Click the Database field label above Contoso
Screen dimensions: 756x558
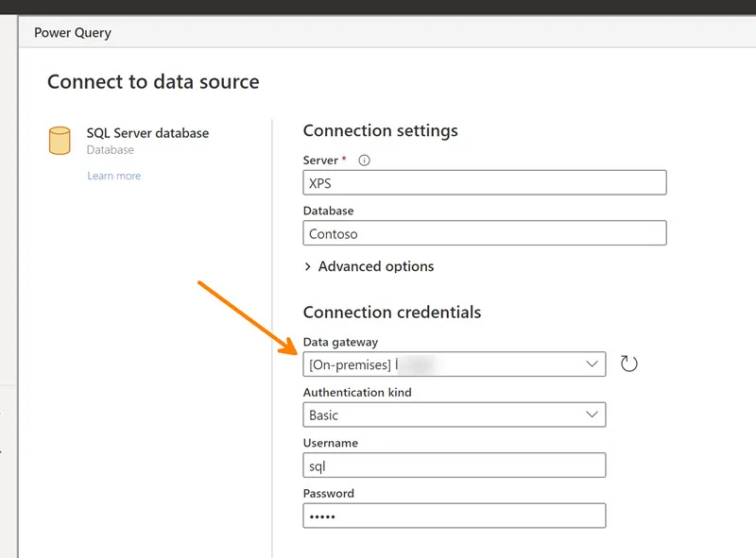click(328, 211)
